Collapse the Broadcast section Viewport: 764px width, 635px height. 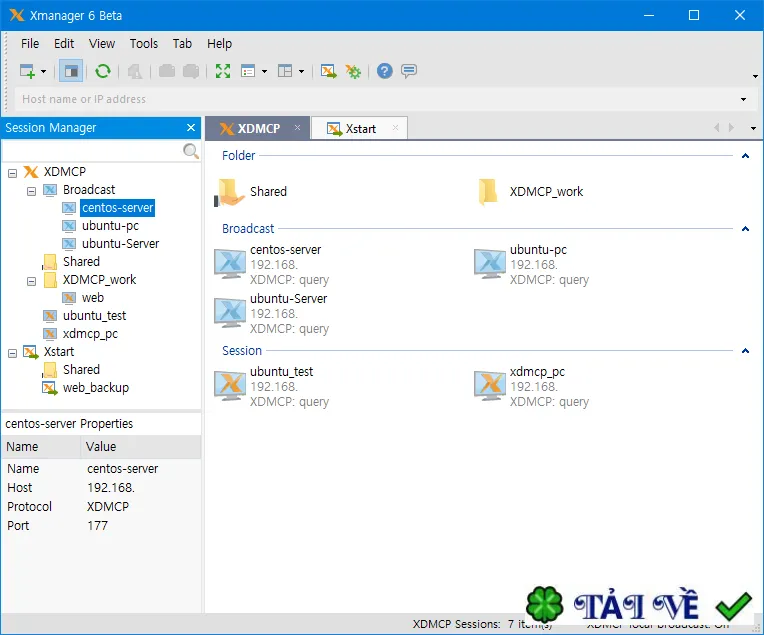tap(745, 229)
